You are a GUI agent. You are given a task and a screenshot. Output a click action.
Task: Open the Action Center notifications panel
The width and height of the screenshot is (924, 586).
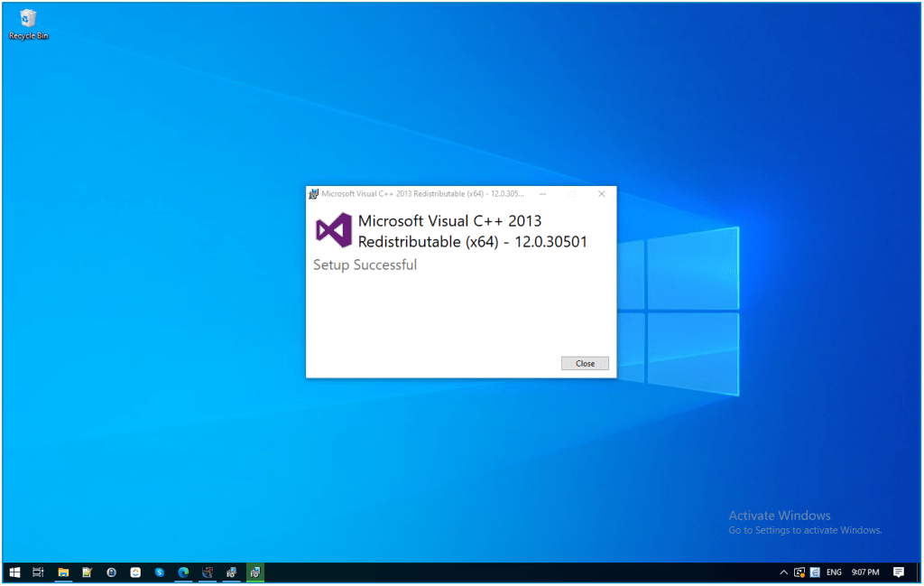click(x=898, y=572)
